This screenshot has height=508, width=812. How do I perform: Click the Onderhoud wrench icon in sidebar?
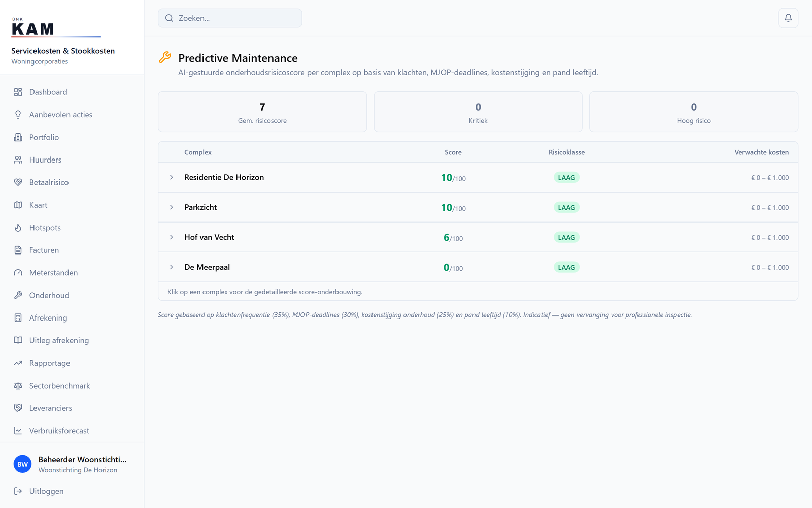[18, 295]
